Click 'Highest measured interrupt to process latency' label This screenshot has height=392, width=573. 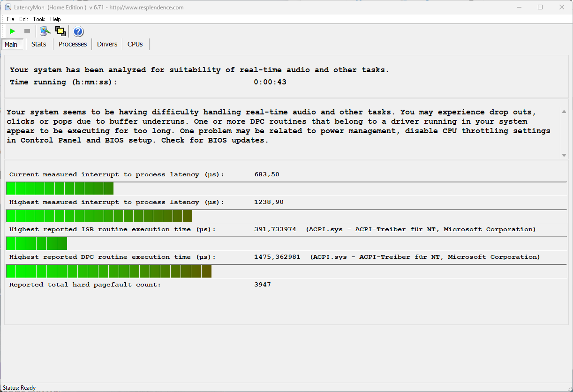click(117, 202)
